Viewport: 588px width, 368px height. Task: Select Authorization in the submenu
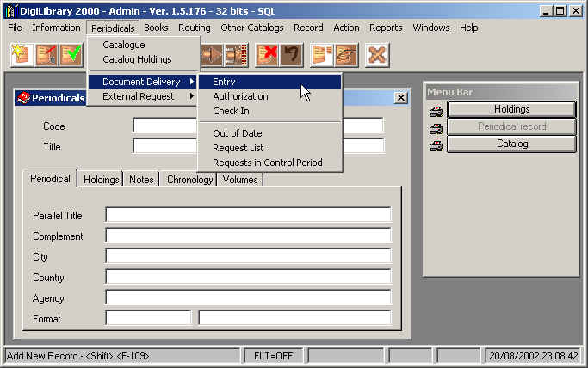269,96
